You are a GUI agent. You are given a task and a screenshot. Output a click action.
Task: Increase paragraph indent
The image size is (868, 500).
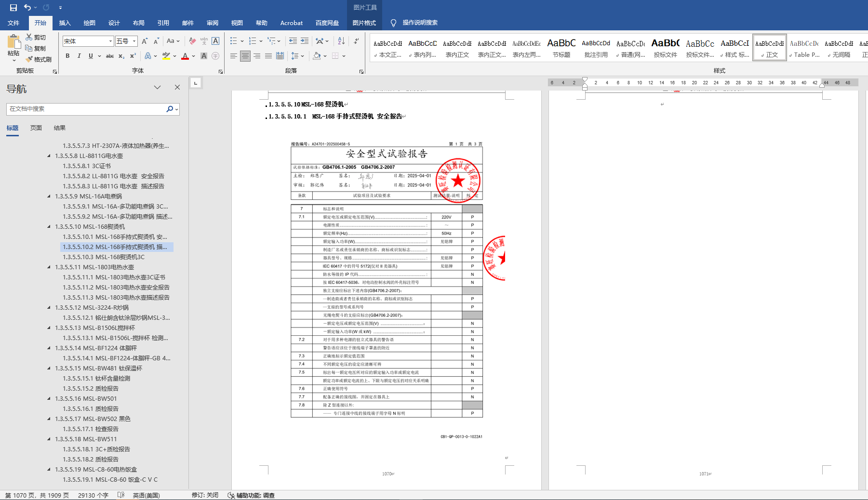(x=305, y=41)
